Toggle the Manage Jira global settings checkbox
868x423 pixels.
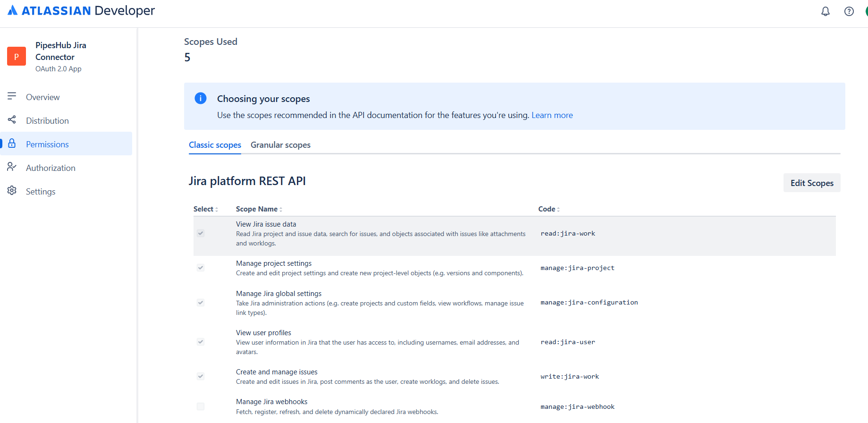[x=201, y=303]
